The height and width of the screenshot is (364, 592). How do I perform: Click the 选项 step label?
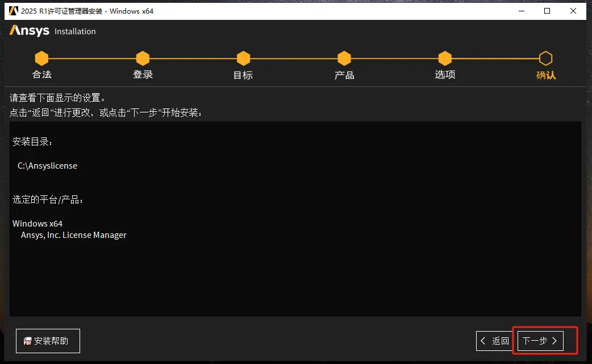445,75
